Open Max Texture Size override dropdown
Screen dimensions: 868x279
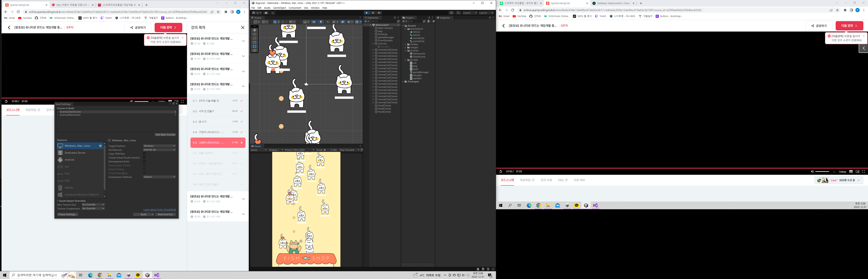tap(93, 205)
